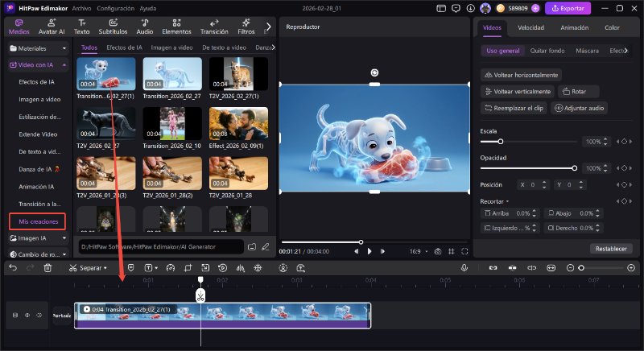Toggle the track visibility eye icon

click(x=27, y=315)
